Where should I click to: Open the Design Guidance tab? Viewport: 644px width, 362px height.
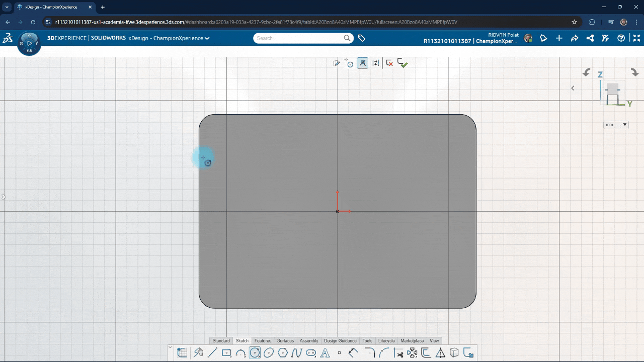tap(340, 341)
